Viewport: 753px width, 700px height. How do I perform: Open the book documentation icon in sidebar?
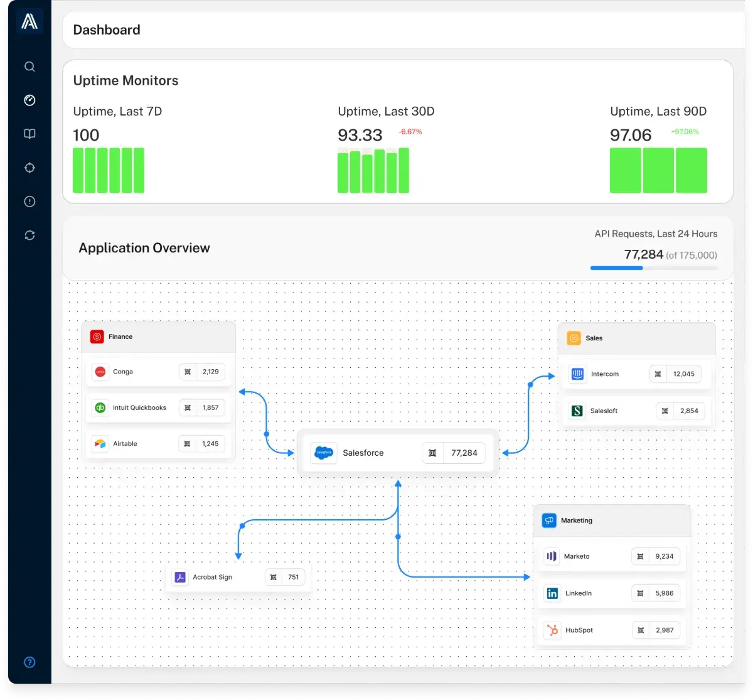[29, 134]
